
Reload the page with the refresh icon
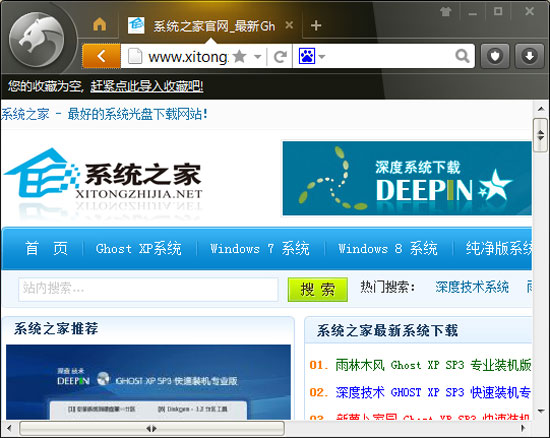pos(280,56)
